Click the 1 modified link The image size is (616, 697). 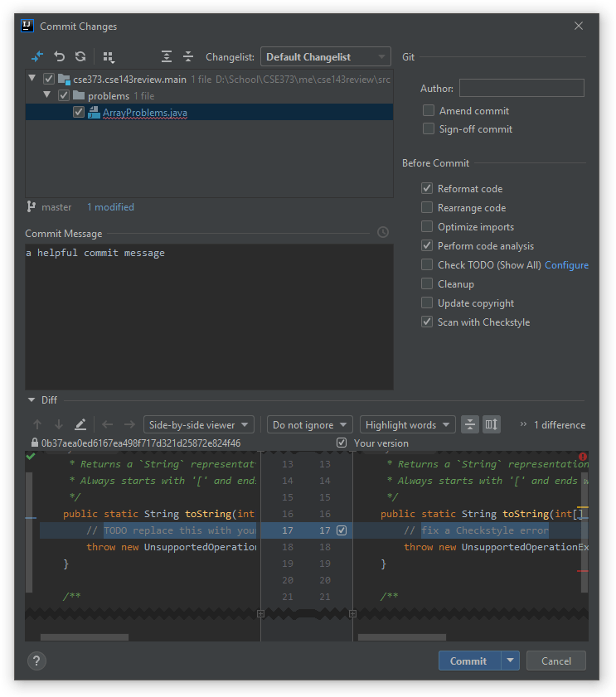coord(110,206)
